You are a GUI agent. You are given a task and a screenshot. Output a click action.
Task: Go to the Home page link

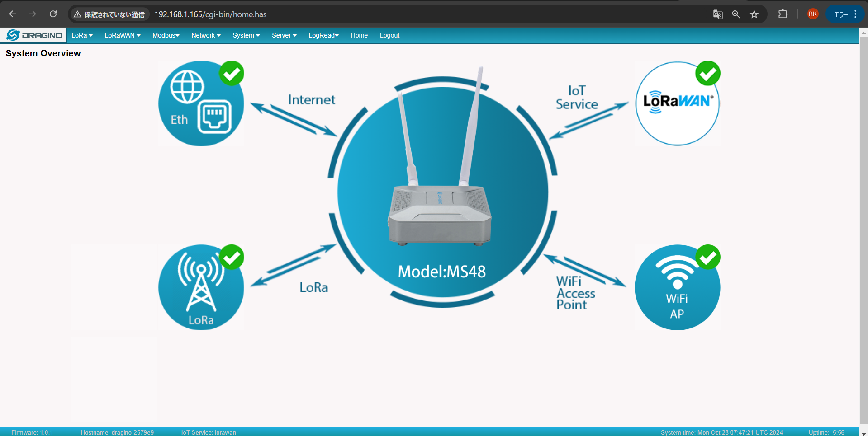click(359, 35)
